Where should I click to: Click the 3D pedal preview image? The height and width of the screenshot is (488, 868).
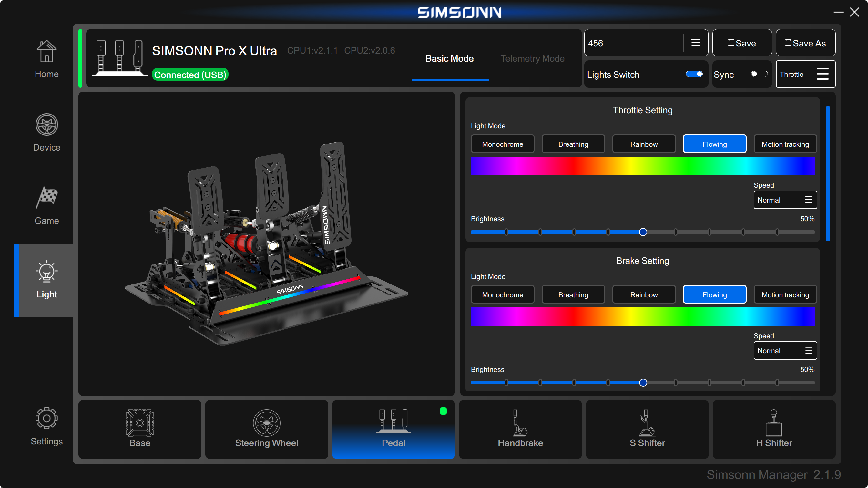[267, 244]
